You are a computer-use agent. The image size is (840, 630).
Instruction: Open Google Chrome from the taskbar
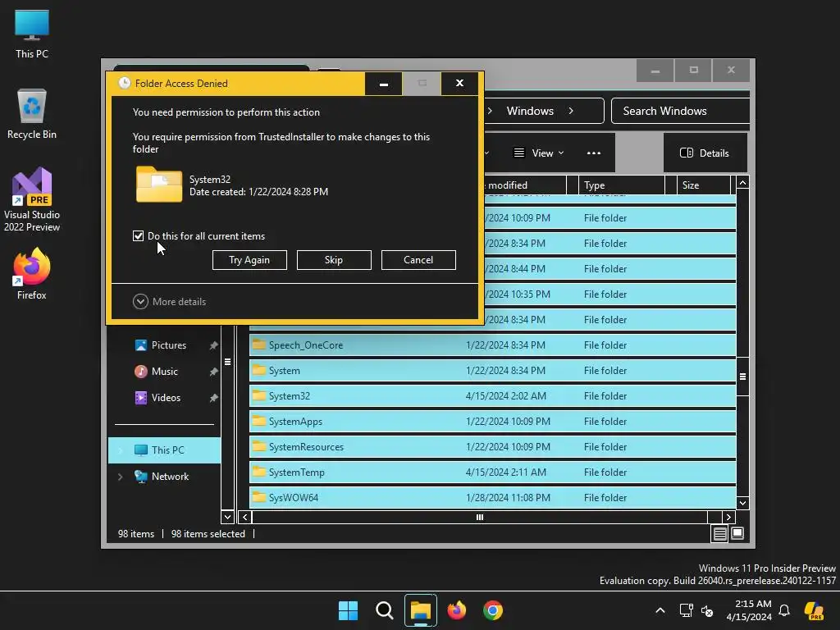pyautogui.click(x=493, y=610)
